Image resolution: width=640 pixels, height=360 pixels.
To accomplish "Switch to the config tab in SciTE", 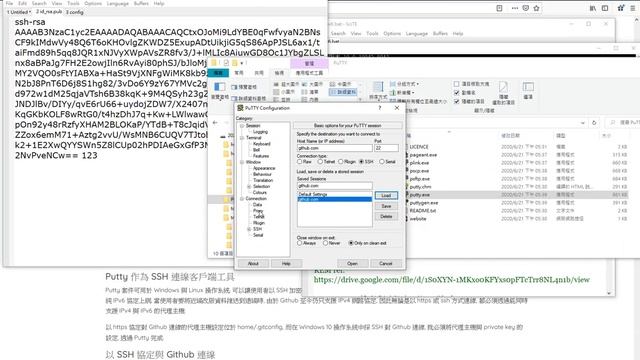I will pyautogui.click(x=75, y=12).
